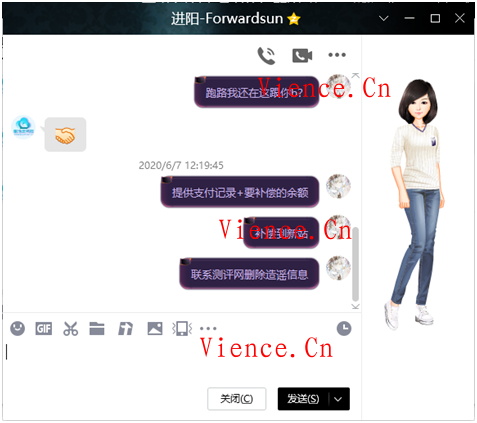Insert a picture into the message

[155, 329]
